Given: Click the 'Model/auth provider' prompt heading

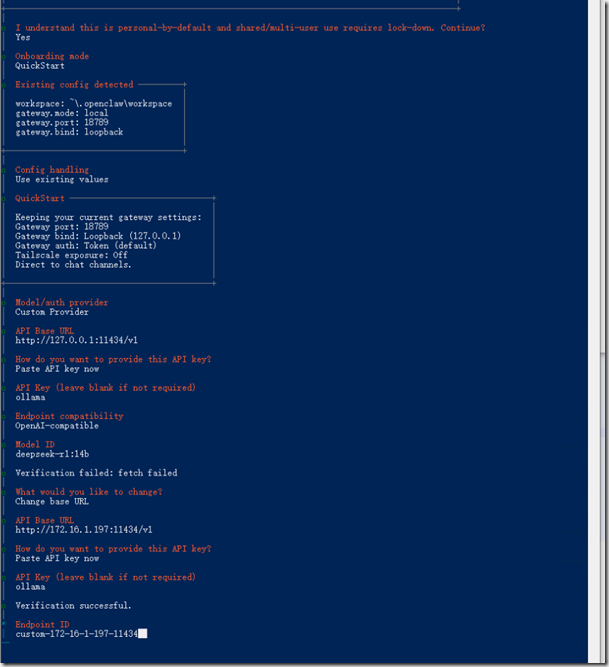Looking at the screenshot, I should pos(62,302).
